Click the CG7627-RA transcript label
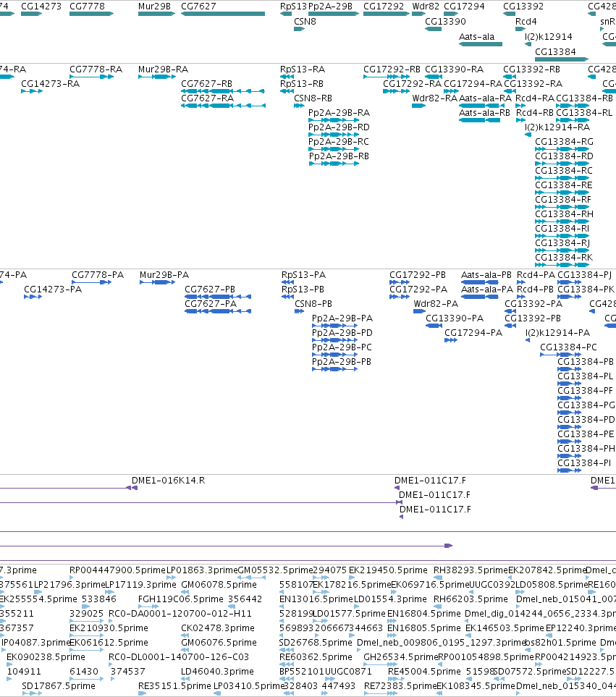The image size is (616, 697). (207, 98)
